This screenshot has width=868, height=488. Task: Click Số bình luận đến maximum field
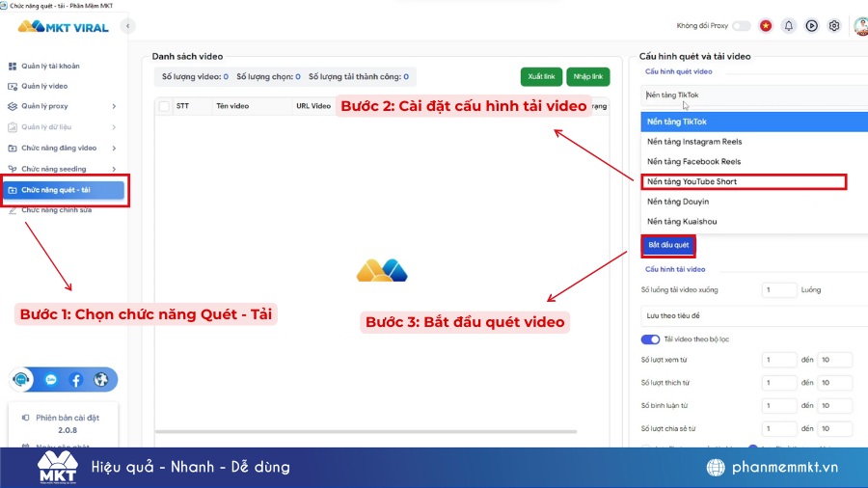point(834,406)
